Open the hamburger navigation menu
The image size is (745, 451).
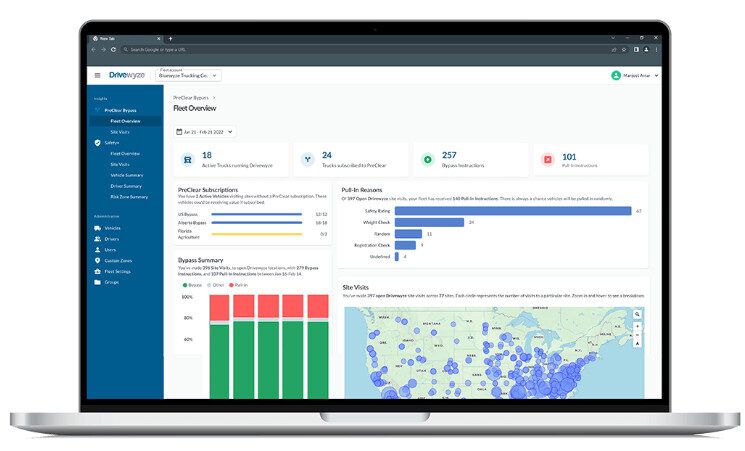pyautogui.click(x=97, y=75)
